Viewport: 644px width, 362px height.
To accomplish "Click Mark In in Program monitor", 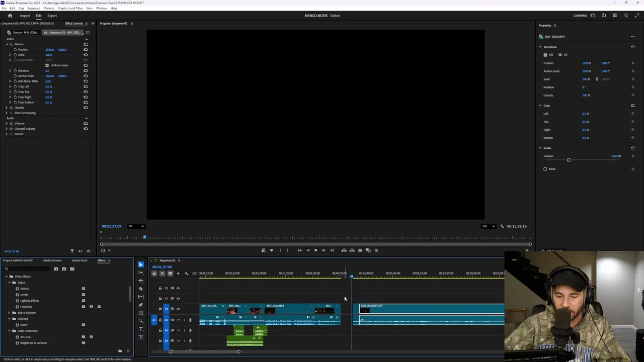I will pyautogui.click(x=280, y=250).
